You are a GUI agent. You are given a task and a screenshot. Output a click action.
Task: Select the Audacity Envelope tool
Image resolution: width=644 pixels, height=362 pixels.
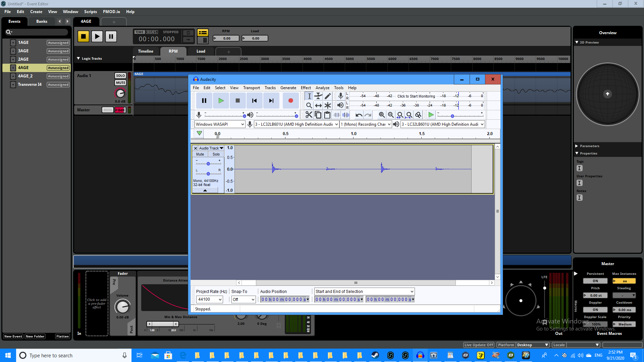(x=318, y=96)
